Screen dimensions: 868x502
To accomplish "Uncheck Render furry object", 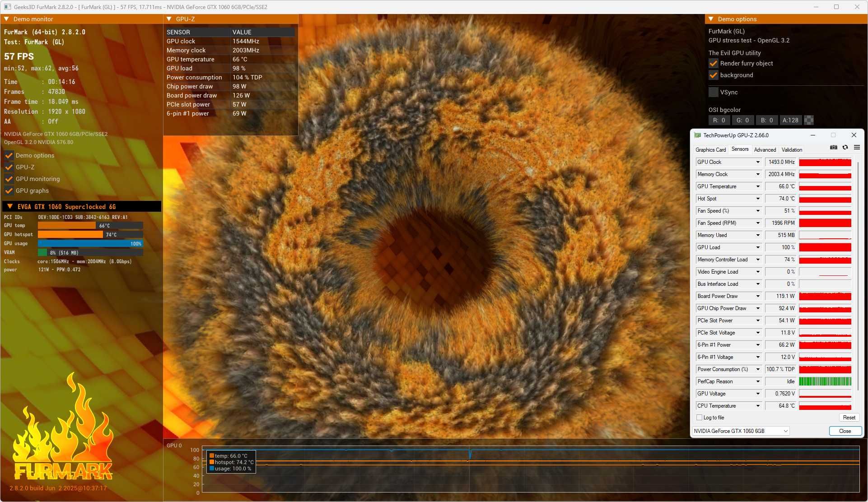I will [713, 63].
